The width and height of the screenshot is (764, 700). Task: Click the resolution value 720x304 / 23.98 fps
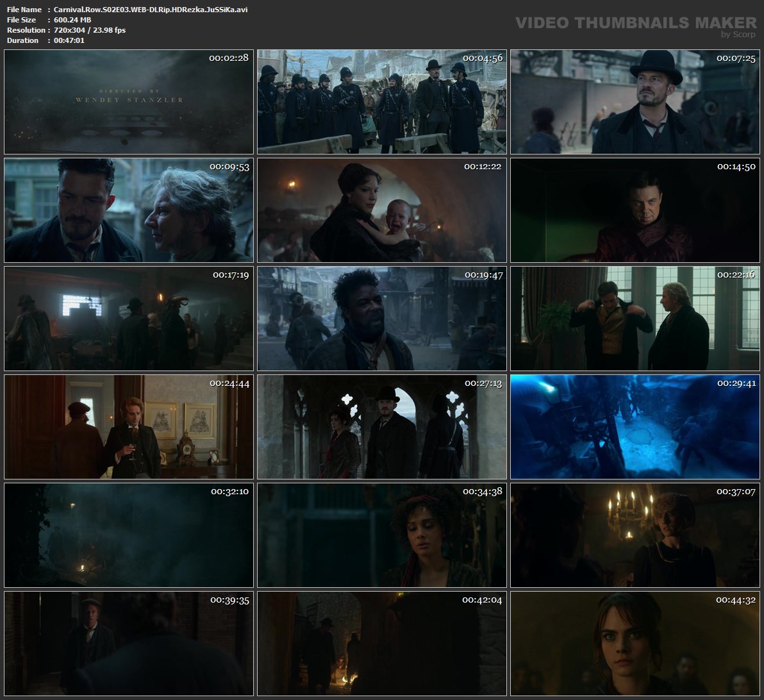pos(90,30)
